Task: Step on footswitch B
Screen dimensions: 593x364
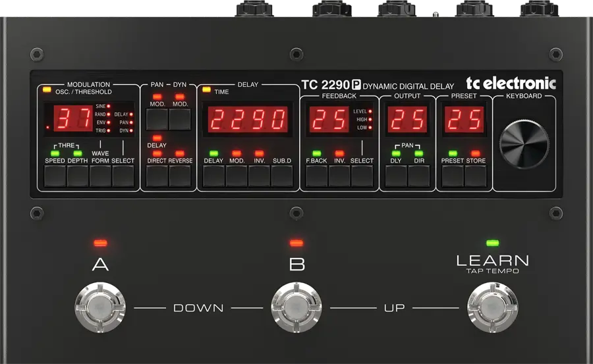Action: pyautogui.click(x=296, y=307)
